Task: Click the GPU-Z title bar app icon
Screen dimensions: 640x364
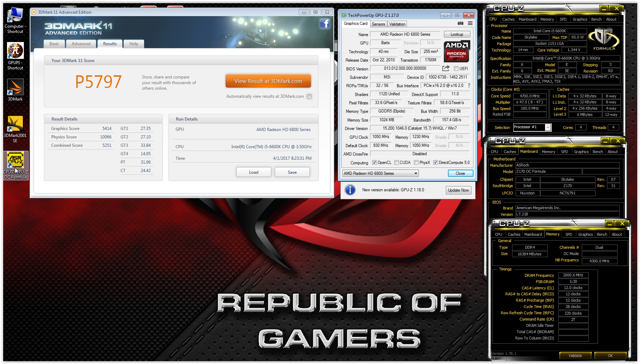Action: tap(344, 15)
